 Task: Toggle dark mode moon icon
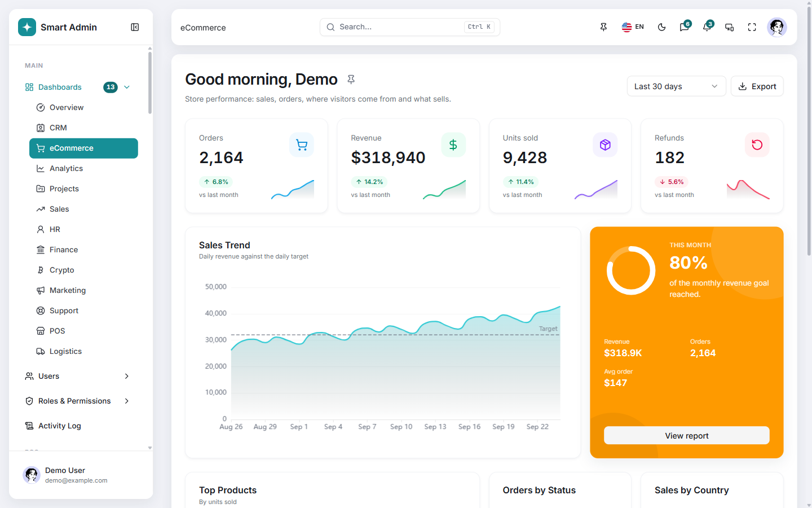point(662,27)
